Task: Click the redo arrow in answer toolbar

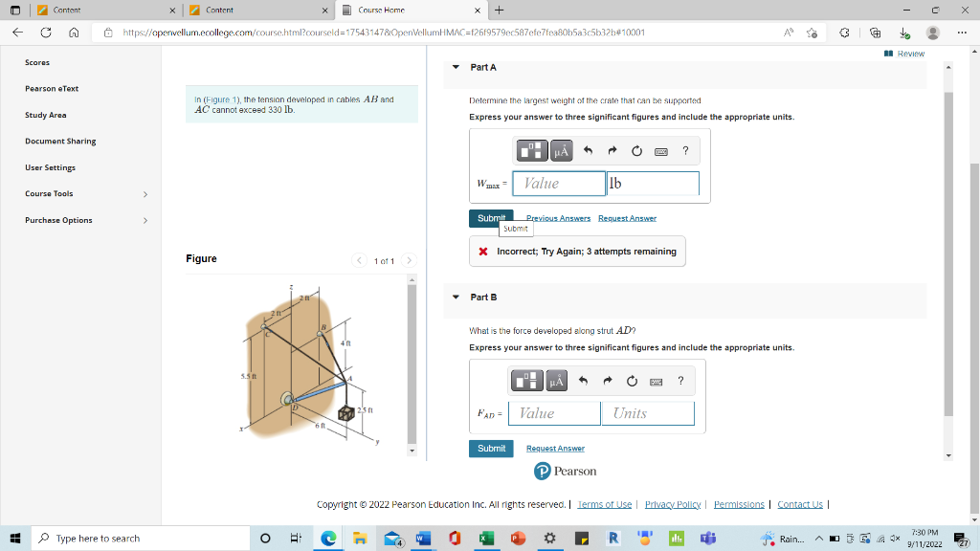Action: [x=612, y=150]
